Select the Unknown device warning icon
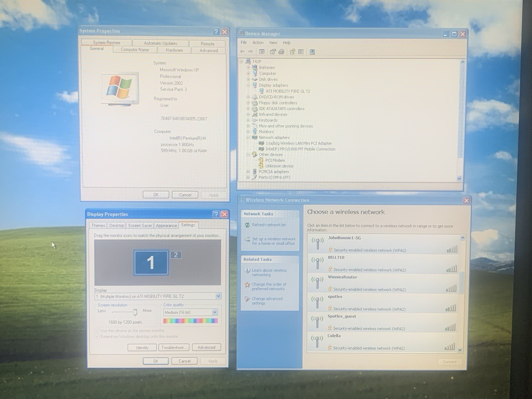Viewport: 532px width, 399px height. (261, 166)
